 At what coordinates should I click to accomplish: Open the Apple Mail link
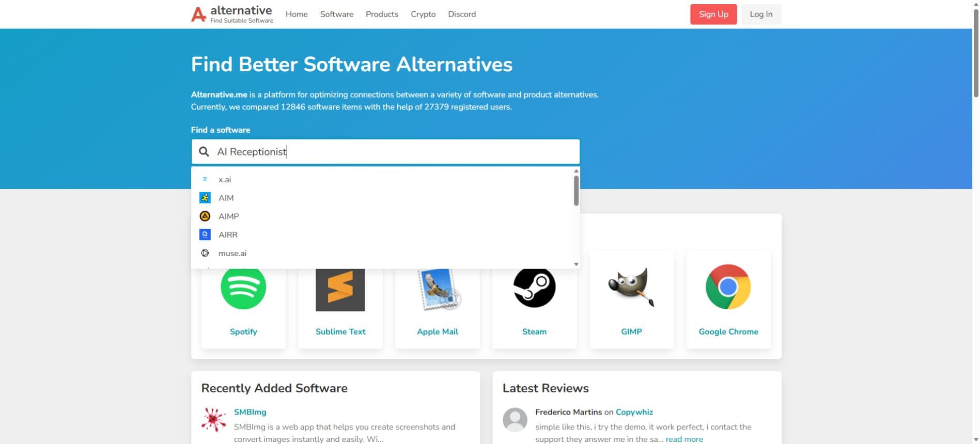tap(438, 332)
